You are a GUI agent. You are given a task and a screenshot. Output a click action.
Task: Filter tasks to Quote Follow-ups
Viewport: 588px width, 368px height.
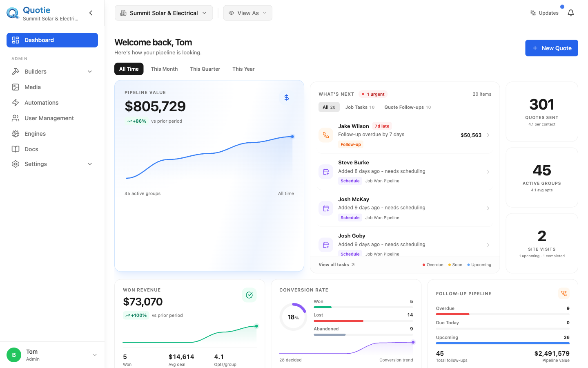(x=408, y=107)
